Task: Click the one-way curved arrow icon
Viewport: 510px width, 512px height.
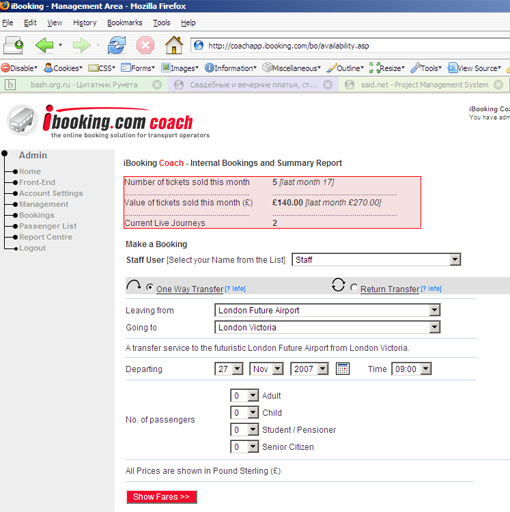Action: pos(133,286)
